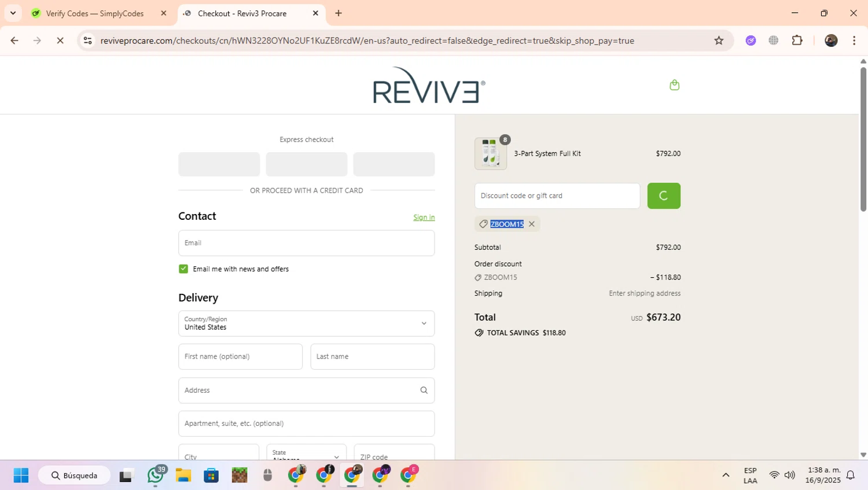Go back to the previous page
The image size is (868, 490).
click(14, 40)
